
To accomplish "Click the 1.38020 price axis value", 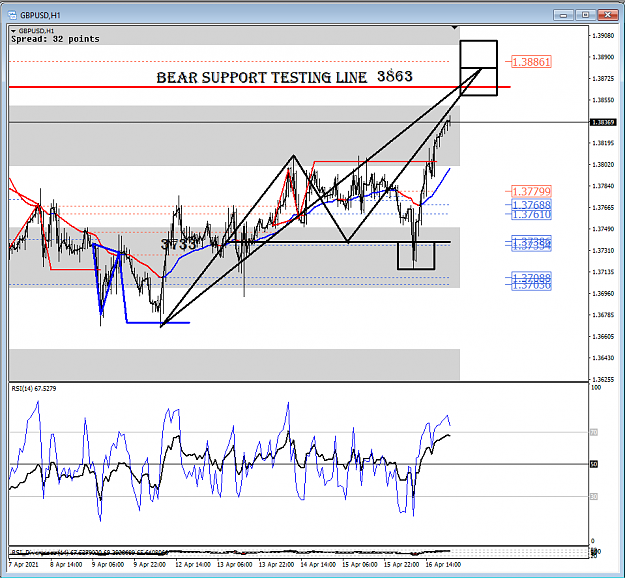I will [603, 165].
